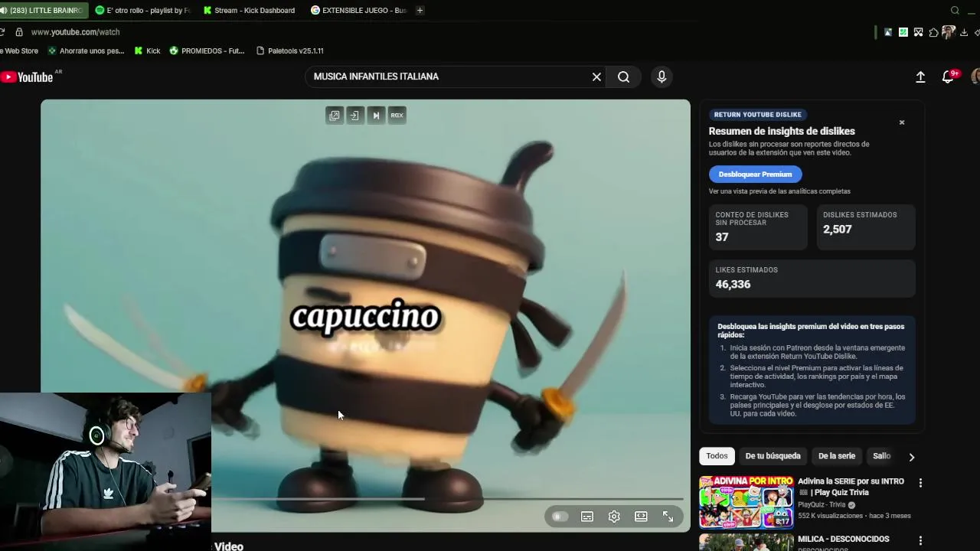Click the Desbloquear Premium button
The image size is (980, 551).
(x=755, y=174)
